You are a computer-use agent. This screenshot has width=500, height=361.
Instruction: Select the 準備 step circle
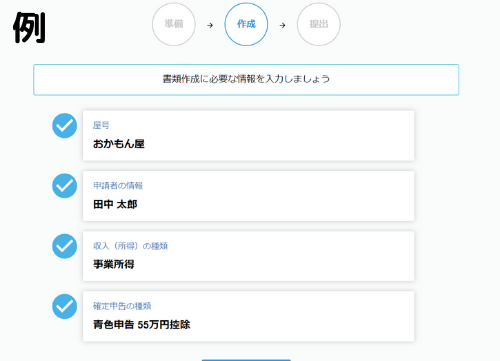coord(174,24)
